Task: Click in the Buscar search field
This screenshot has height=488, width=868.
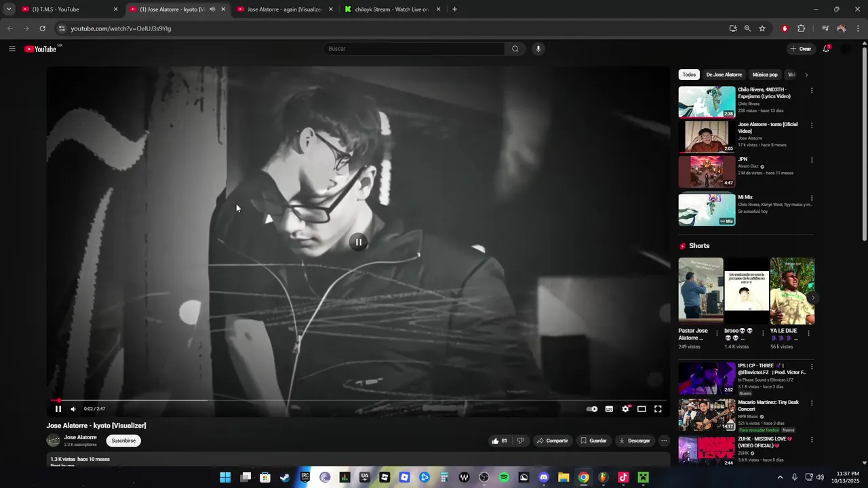Action: [x=414, y=49]
